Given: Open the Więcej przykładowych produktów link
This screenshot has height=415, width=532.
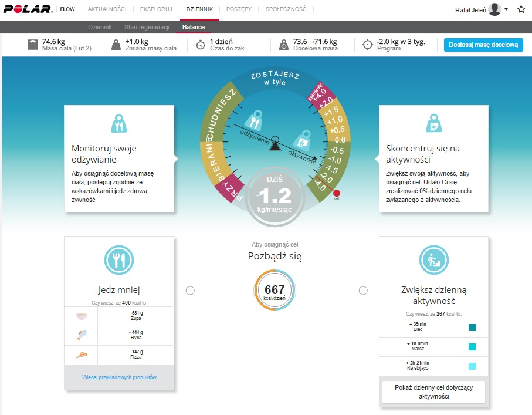Looking at the screenshot, I should click(x=119, y=377).
